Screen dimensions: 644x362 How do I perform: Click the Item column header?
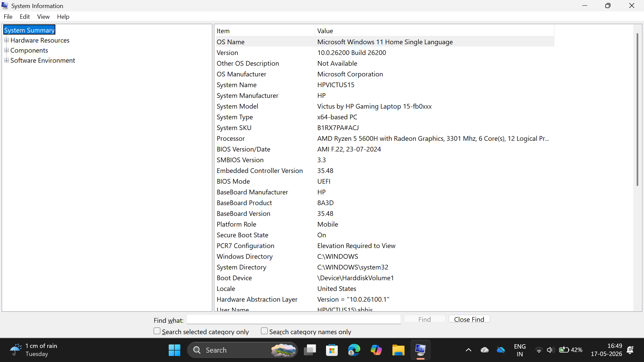tap(265, 31)
